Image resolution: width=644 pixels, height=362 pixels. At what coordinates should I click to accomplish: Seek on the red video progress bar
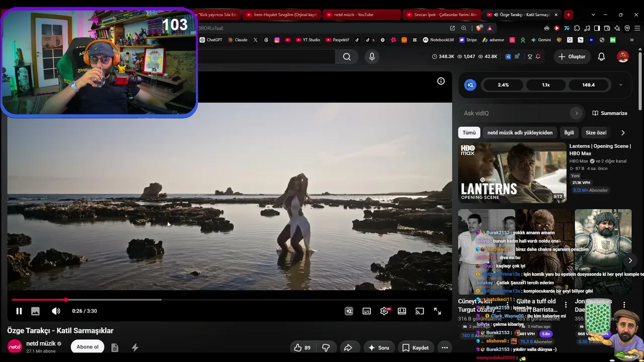click(229, 300)
